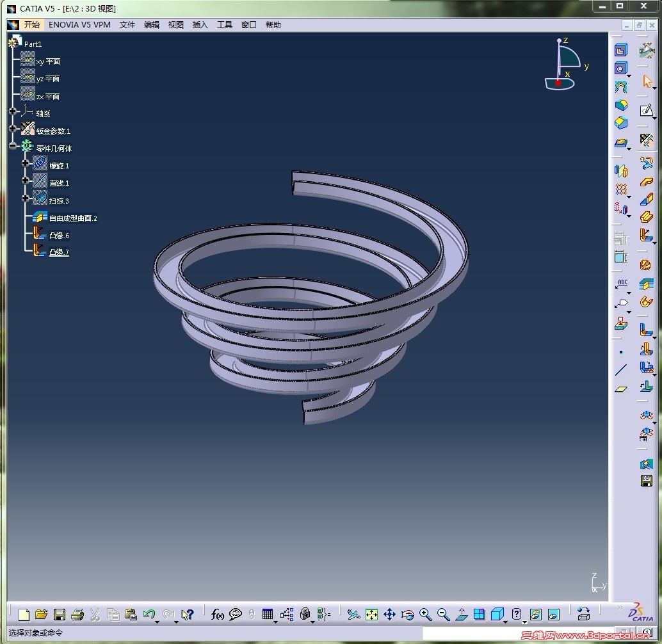Open the 窗口 menu
This screenshot has width=662, height=644.
[x=248, y=24]
